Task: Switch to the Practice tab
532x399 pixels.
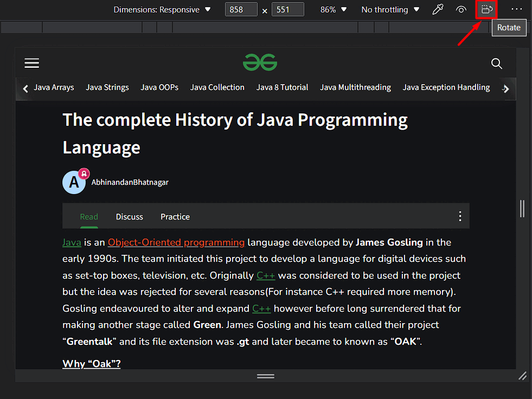Action: (175, 217)
